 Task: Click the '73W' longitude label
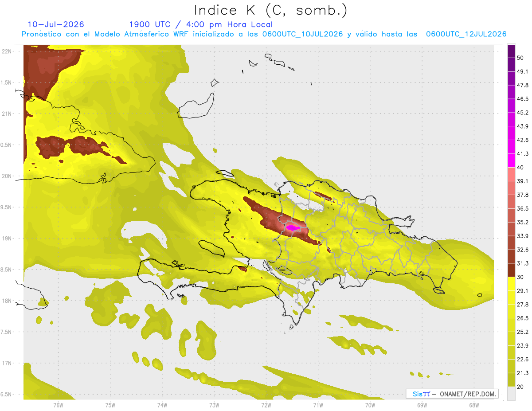pos(214,404)
